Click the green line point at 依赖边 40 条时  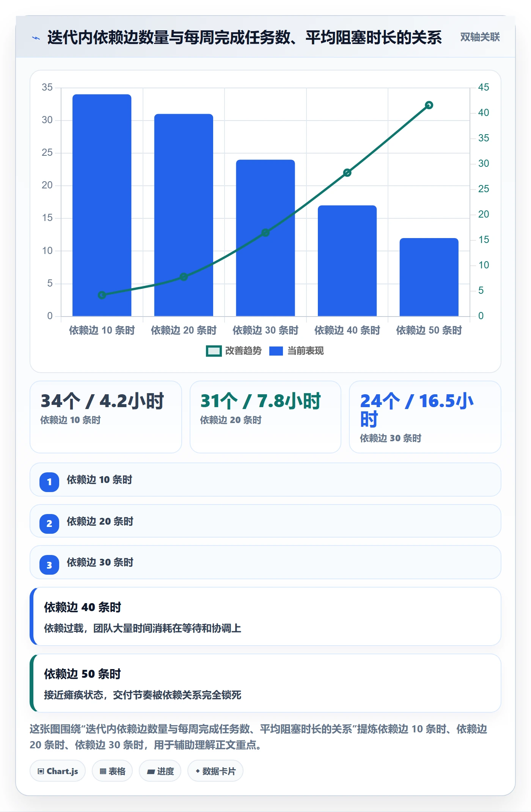point(347,173)
